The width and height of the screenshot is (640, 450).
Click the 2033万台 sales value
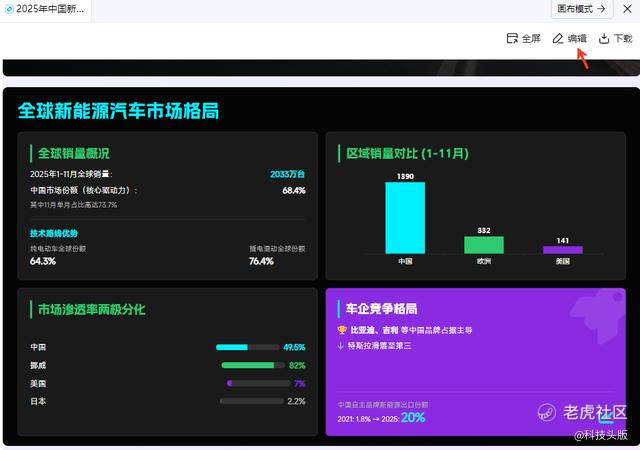(x=287, y=174)
